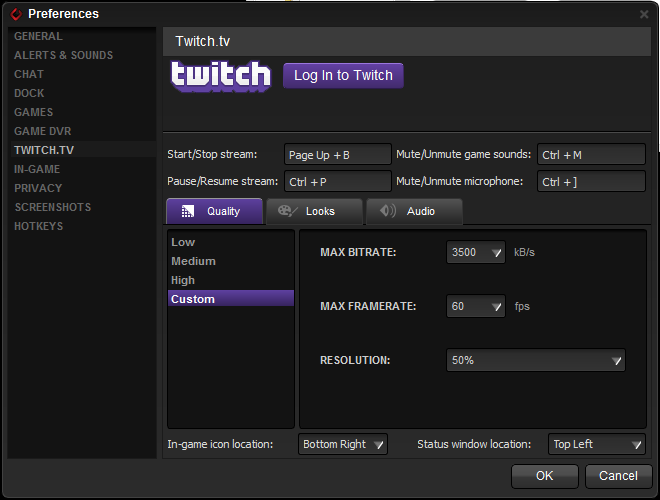Select the Low quality preset
660x500 pixels.
tap(231, 242)
